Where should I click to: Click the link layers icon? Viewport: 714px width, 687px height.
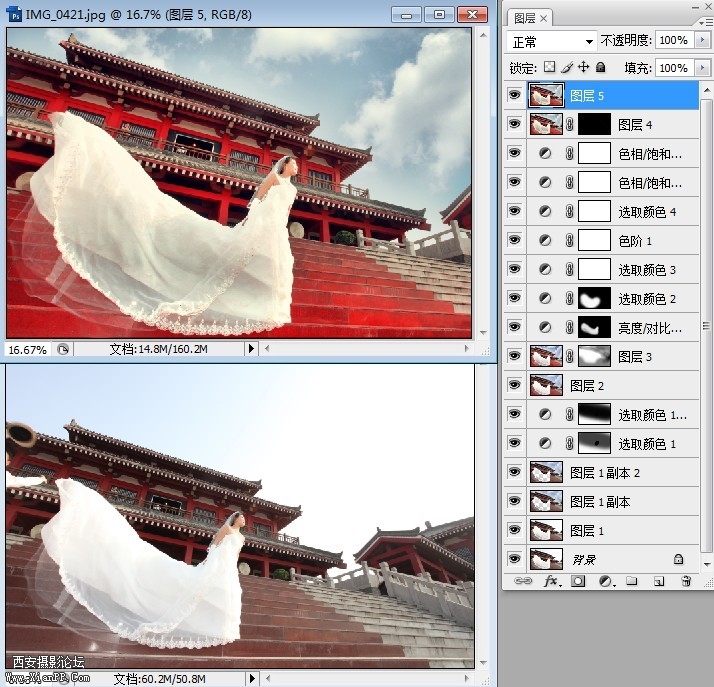click(522, 580)
